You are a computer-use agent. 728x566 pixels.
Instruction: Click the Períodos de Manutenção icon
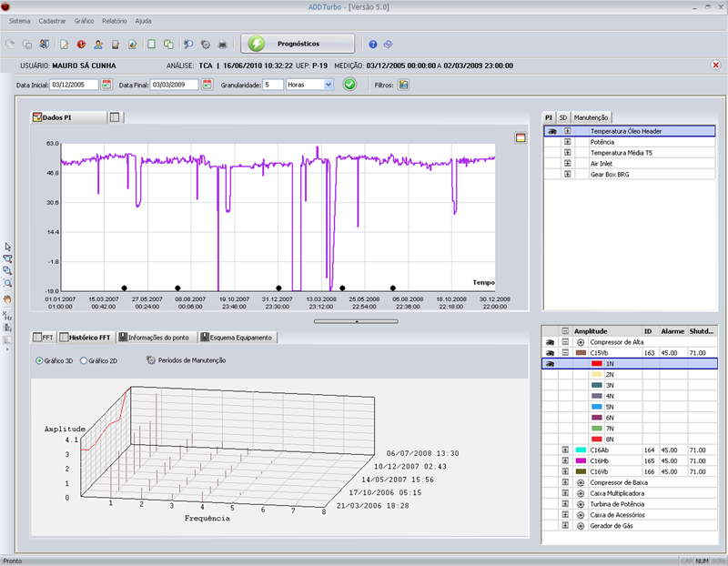pos(151,359)
